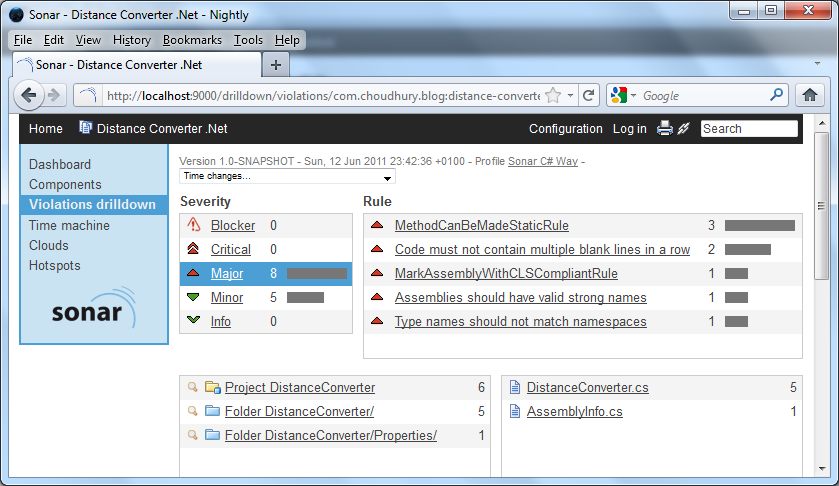
Task: Open Clouds in the sidebar
Action: pos(49,245)
